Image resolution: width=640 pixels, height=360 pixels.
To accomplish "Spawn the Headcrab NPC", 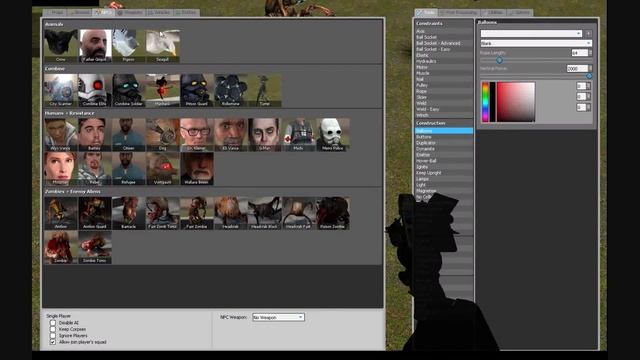I will tap(231, 213).
